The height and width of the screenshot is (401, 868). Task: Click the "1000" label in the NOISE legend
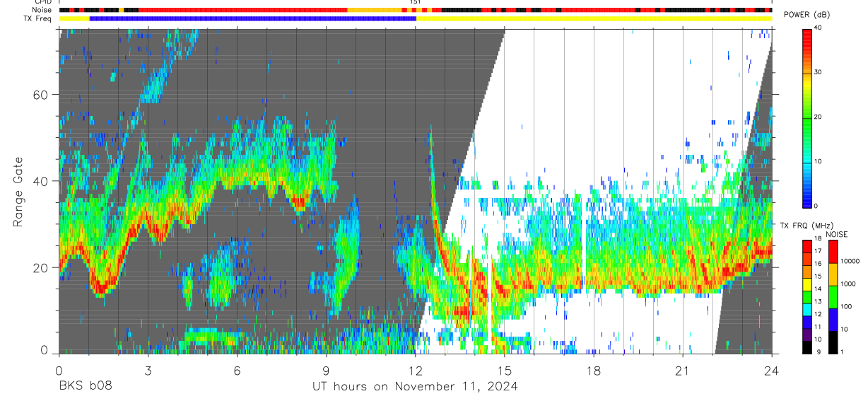(849, 284)
